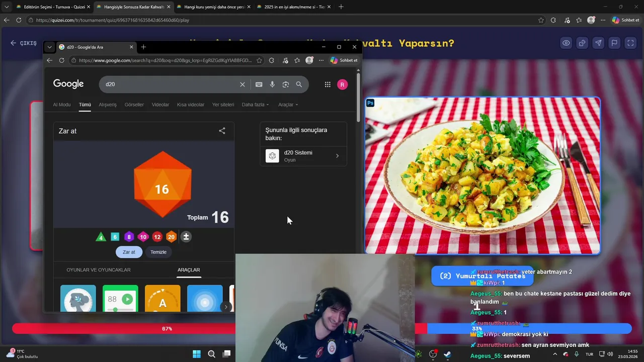Viewport: 644px width, 362px height.
Task: Select the pink 10-sided die icon
Action: 143,237
